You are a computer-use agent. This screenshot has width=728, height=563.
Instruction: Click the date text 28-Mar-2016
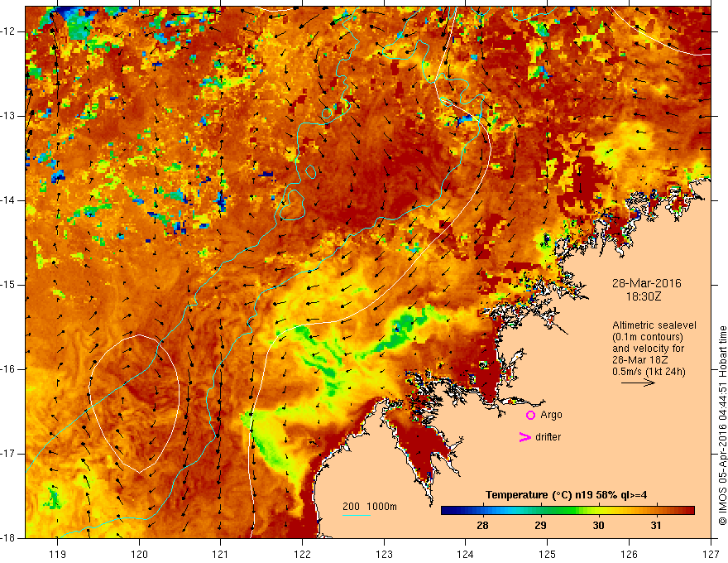(647, 283)
